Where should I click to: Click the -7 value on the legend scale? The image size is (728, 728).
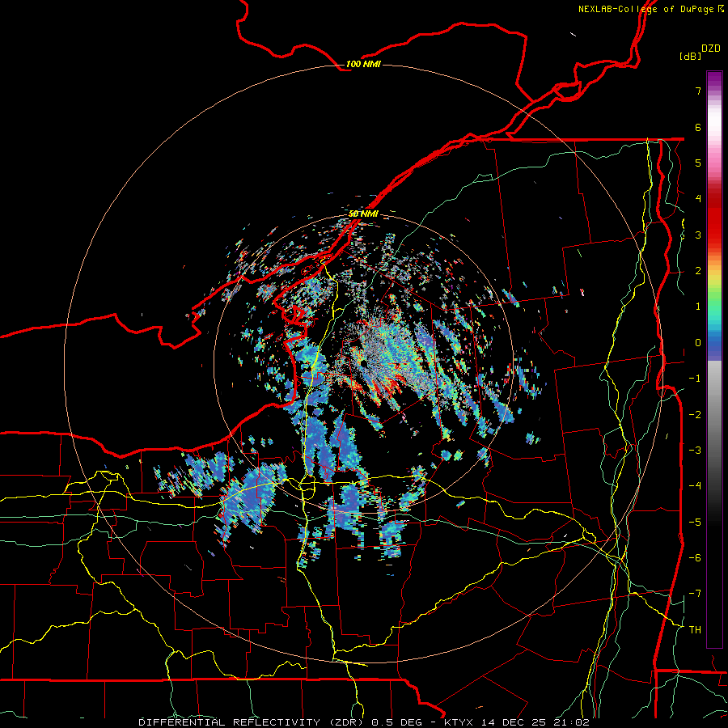click(x=695, y=594)
